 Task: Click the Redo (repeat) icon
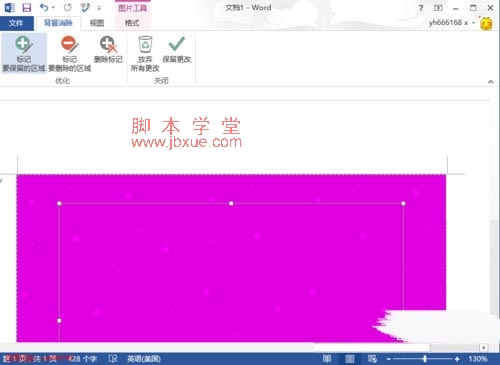(68, 7)
